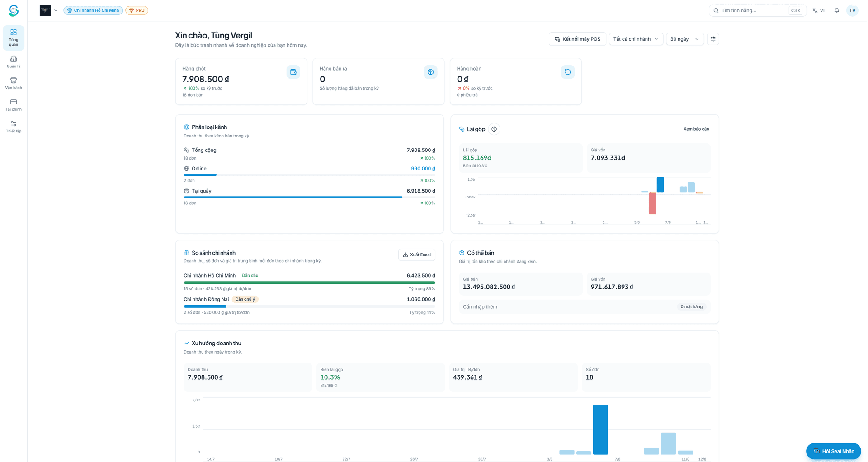Viewport: 868px width, 462px height.
Task: Click the tallest blue revenue trend bar
Action: point(600,429)
